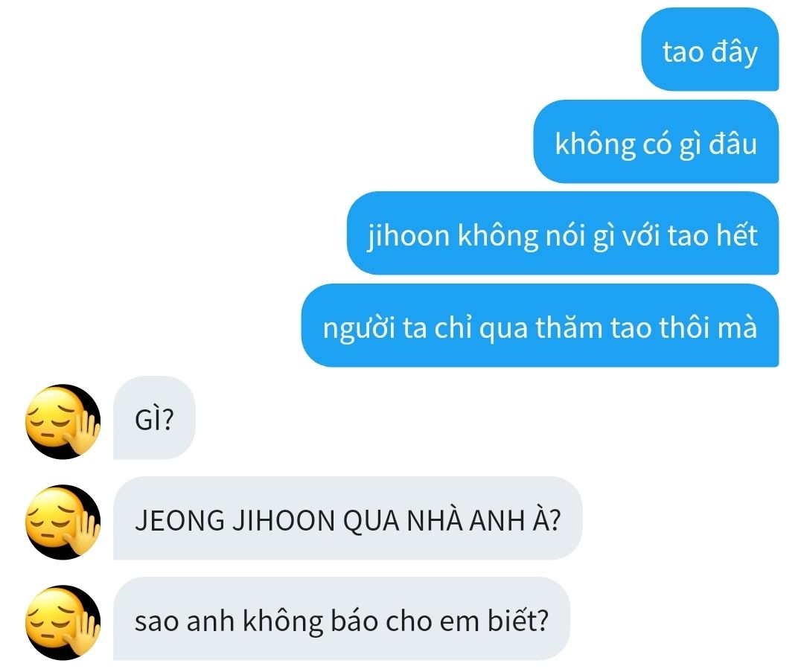Click the 'không có gì đâu' message bubble
804x672 pixels.
coord(656,141)
